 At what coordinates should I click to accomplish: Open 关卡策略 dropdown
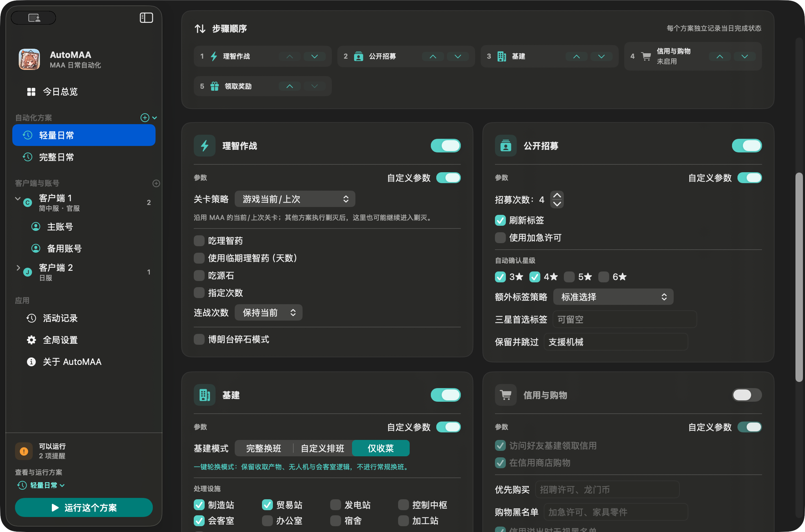pos(295,199)
